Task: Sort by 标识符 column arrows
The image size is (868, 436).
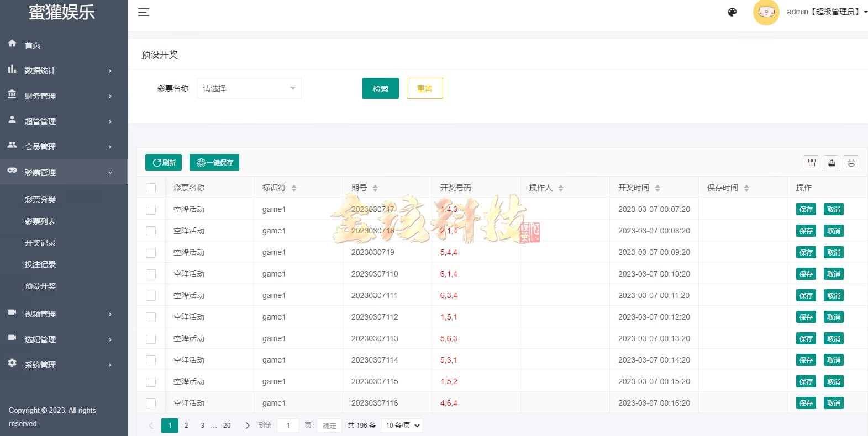Action: [294, 188]
